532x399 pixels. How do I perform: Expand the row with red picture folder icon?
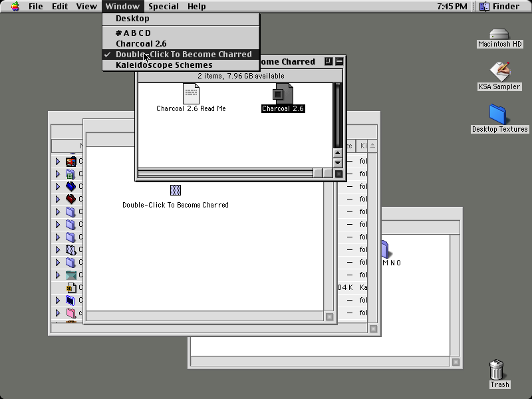(x=58, y=161)
